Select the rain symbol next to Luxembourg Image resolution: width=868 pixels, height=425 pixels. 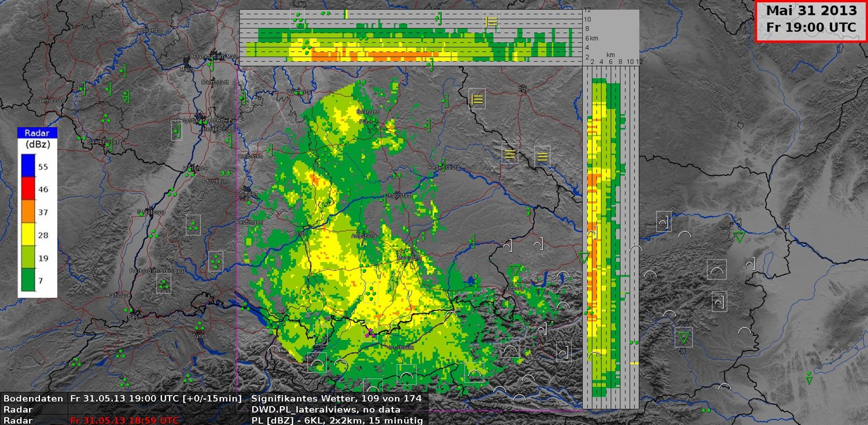click(83, 88)
